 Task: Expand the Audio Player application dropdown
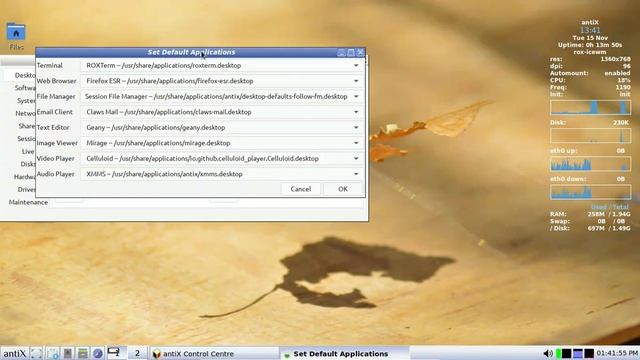(356, 174)
